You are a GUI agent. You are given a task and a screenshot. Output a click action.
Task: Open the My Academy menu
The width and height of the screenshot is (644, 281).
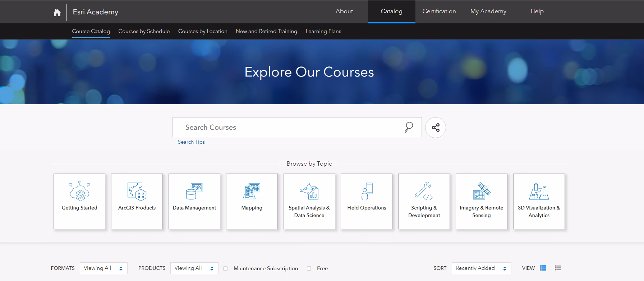(x=488, y=11)
